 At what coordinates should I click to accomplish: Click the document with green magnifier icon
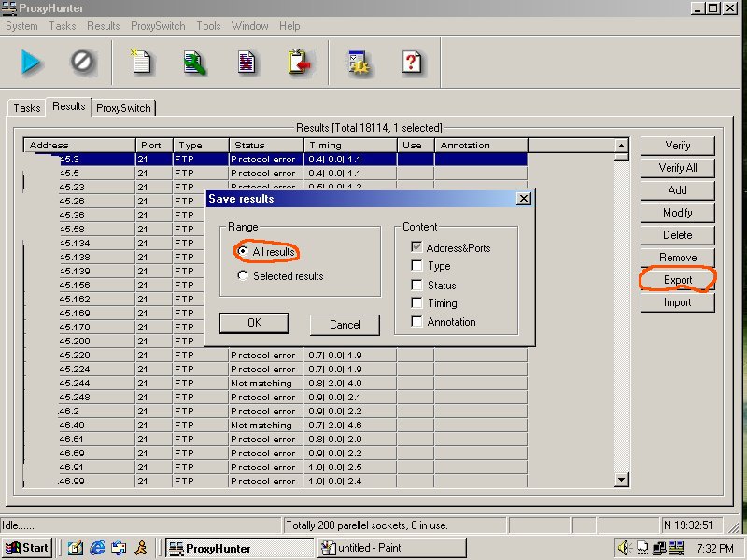(194, 63)
